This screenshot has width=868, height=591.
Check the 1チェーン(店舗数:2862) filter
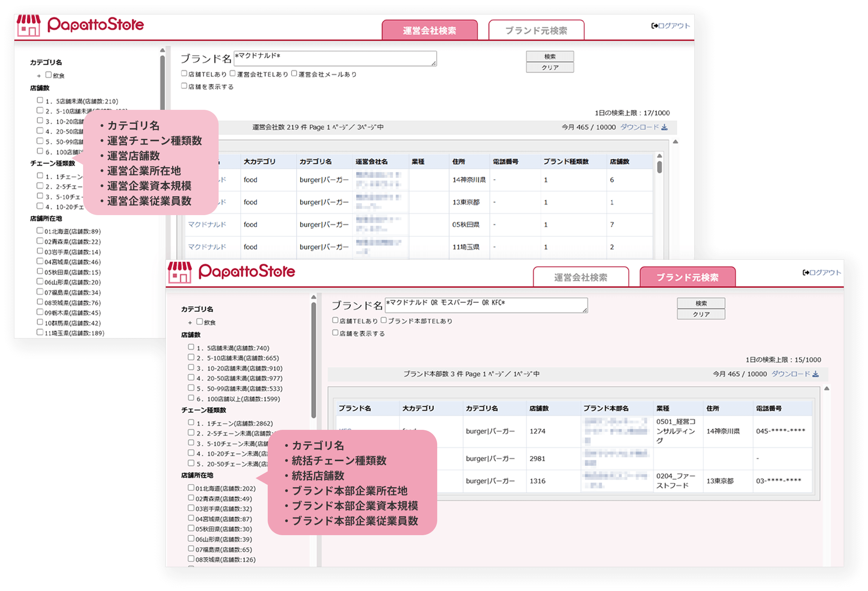click(x=191, y=422)
